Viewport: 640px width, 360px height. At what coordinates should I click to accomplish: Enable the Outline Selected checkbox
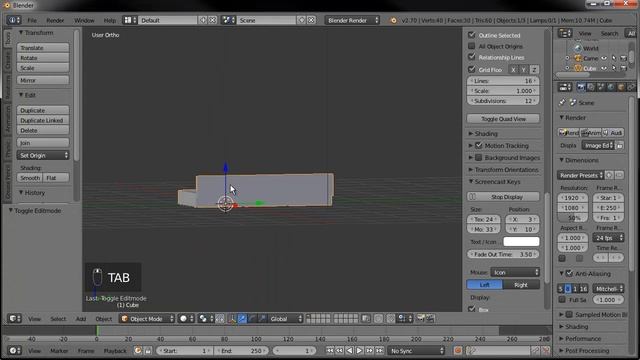coord(471,35)
